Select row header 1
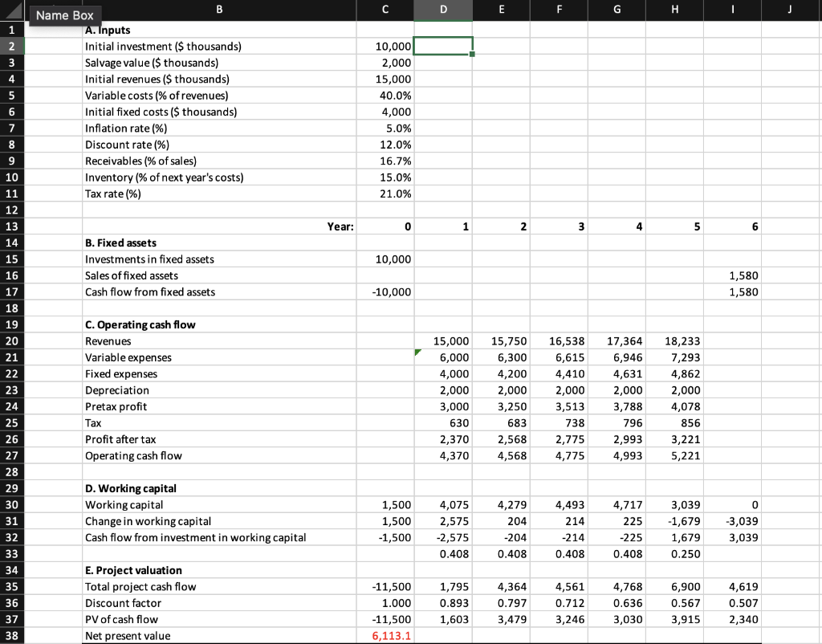 11,30
